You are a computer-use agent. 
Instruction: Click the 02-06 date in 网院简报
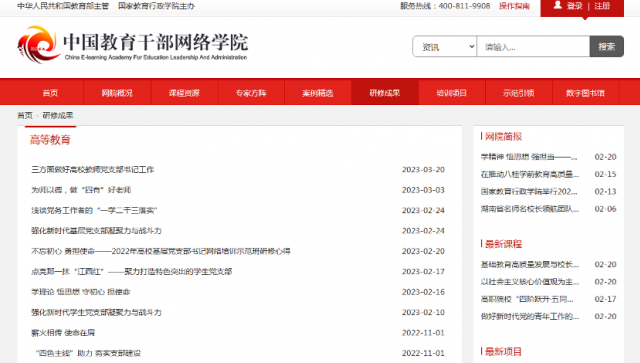pyautogui.click(x=605, y=209)
